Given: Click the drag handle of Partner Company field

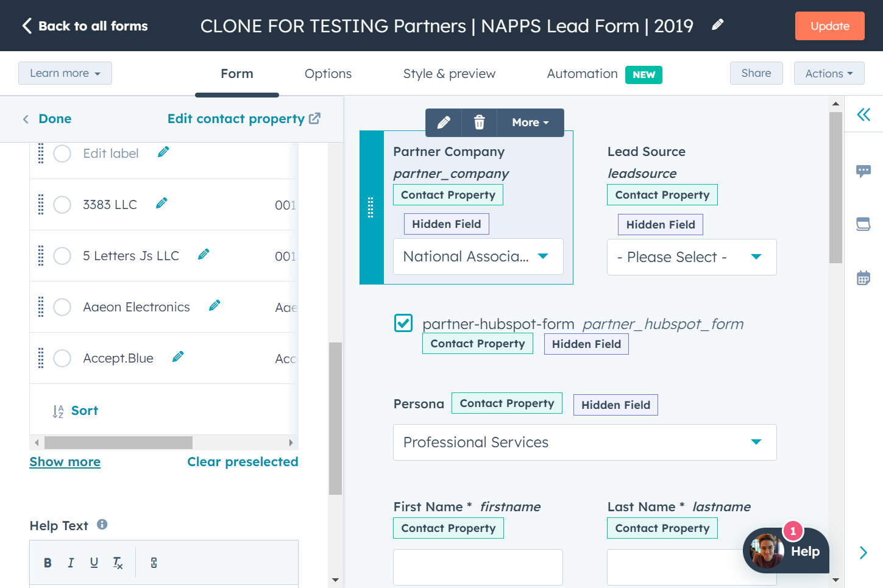Looking at the screenshot, I should tap(371, 208).
